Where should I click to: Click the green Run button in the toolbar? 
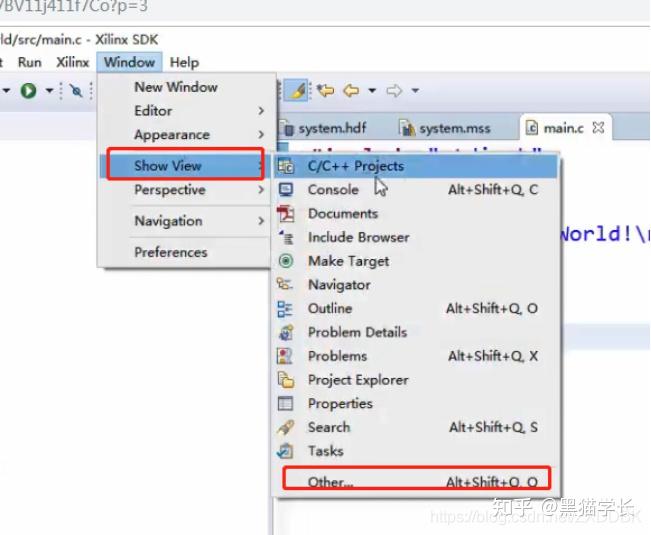point(28,90)
